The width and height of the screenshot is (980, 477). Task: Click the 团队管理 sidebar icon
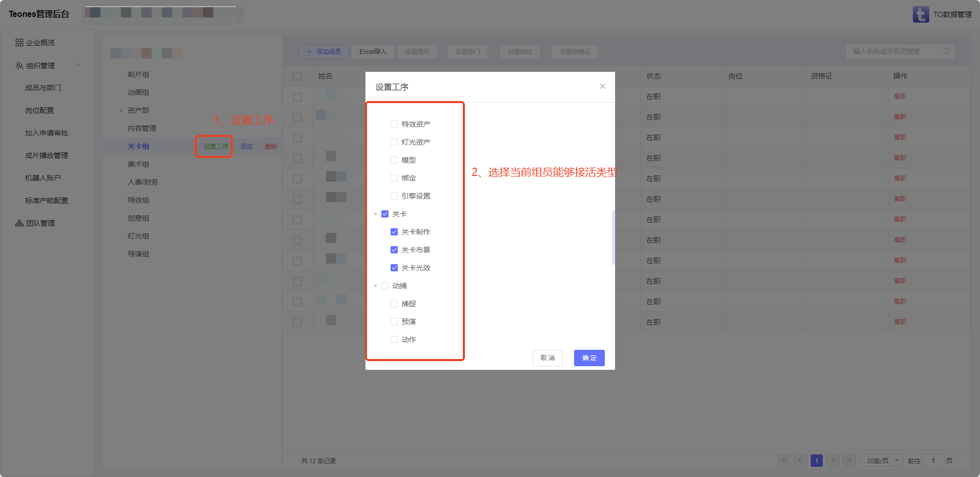pos(19,223)
